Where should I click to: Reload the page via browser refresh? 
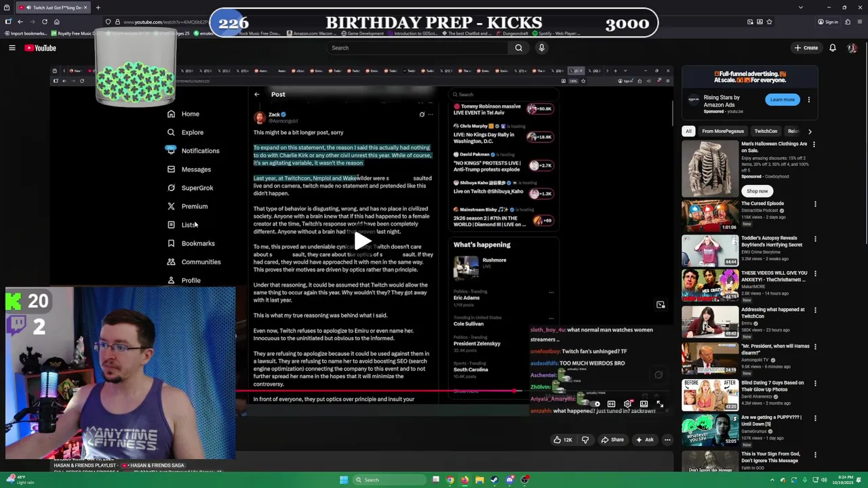(x=44, y=22)
